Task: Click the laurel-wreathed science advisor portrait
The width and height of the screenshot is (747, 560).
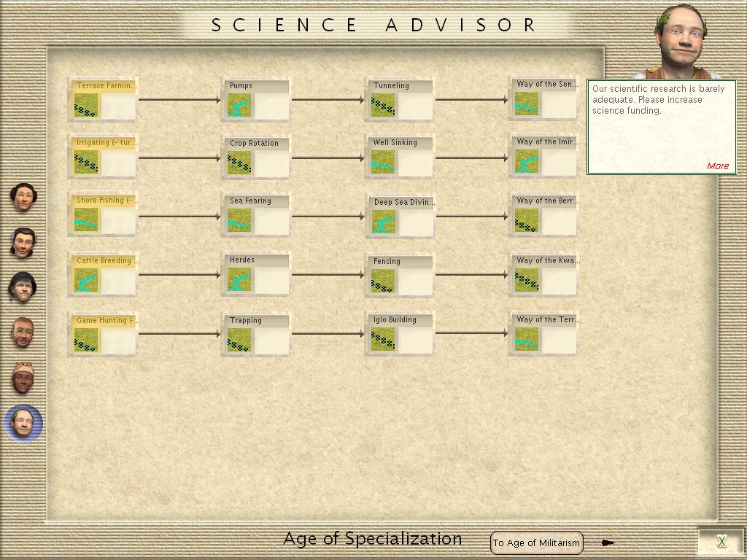Action: point(682,41)
